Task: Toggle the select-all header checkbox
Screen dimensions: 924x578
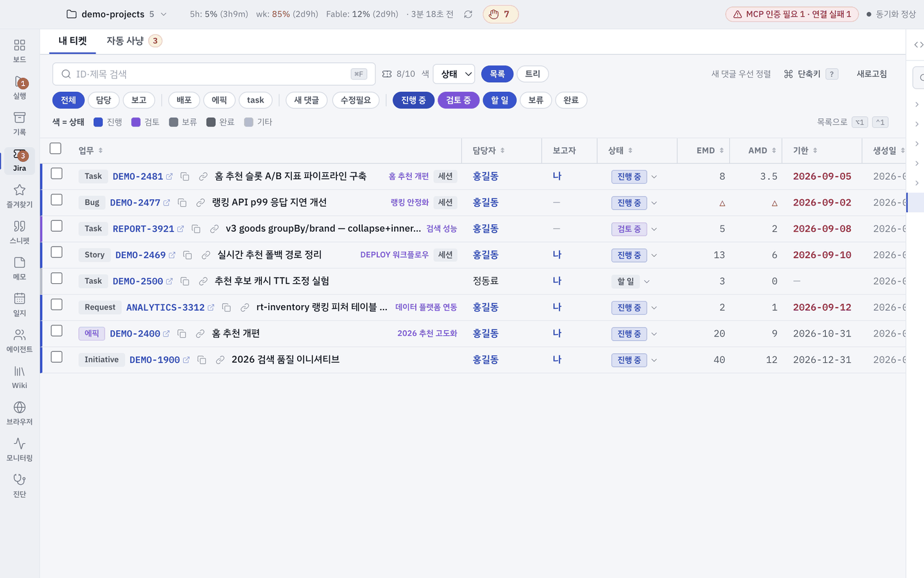Action: click(56, 148)
